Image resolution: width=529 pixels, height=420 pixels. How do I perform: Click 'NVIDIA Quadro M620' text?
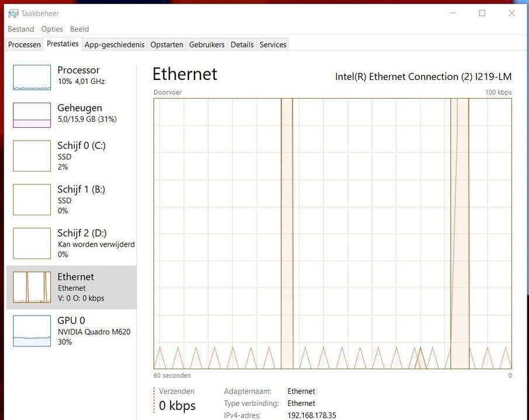click(94, 332)
